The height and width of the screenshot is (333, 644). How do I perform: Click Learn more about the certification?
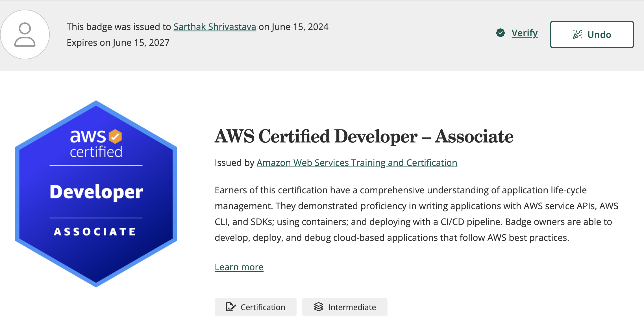tap(239, 267)
